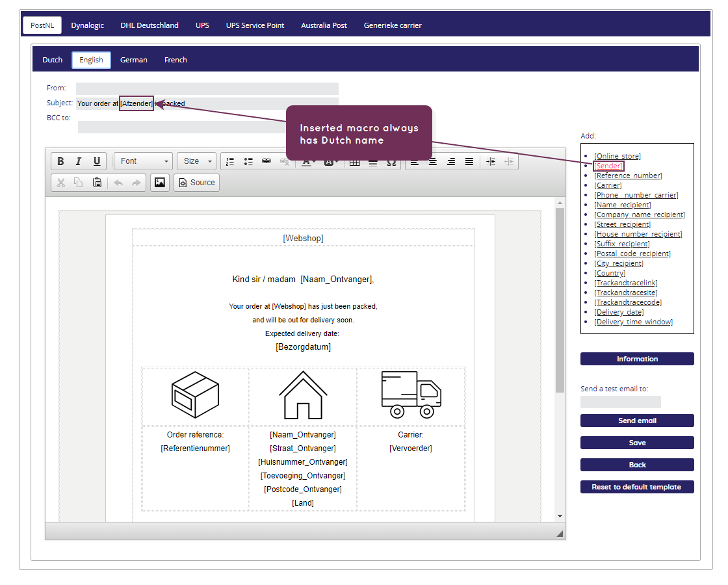Insert the [Reference_number] macro
728x585 pixels.
[628, 175]
